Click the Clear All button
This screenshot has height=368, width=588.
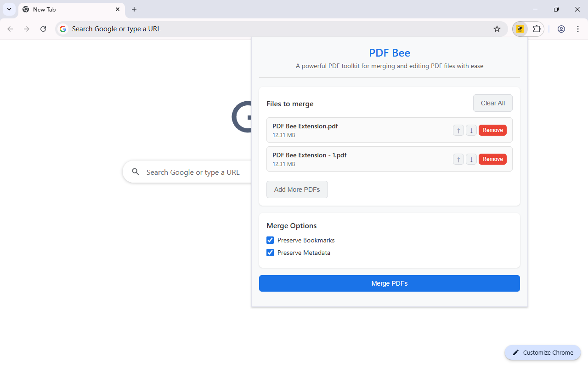(492, 103)
